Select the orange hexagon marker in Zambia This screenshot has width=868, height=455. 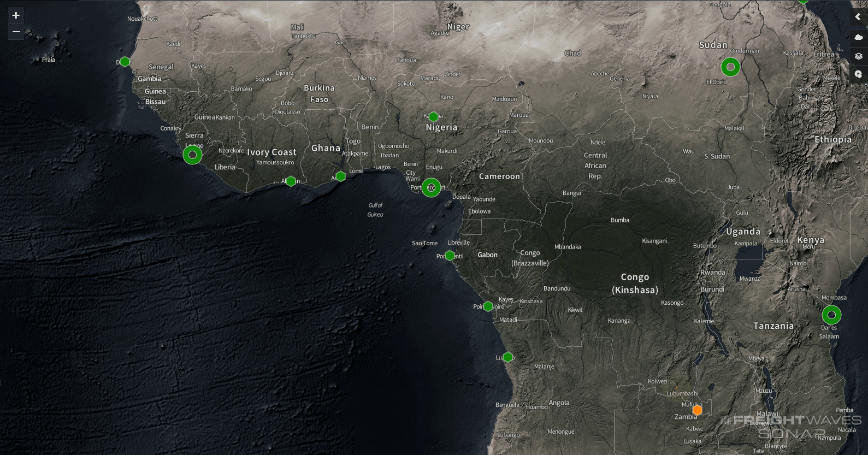pos(697,410)
